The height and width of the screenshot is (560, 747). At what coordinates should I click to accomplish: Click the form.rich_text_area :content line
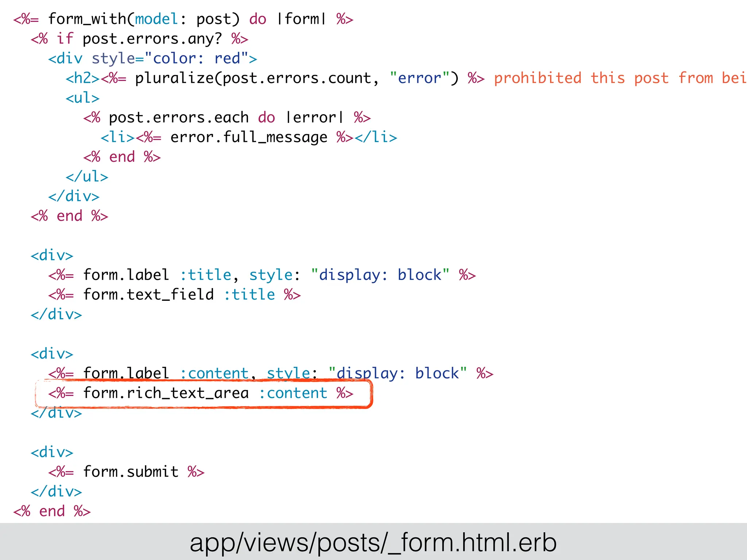tap(201, 393)
